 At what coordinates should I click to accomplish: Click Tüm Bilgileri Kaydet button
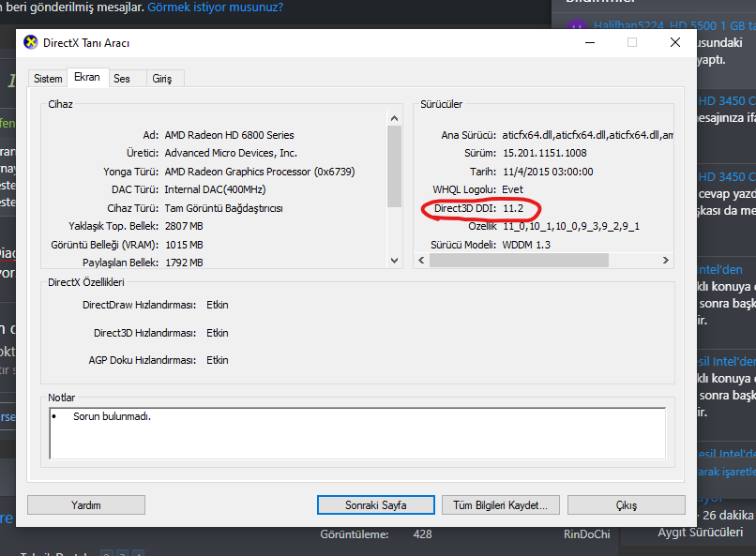tap(501, 505)
